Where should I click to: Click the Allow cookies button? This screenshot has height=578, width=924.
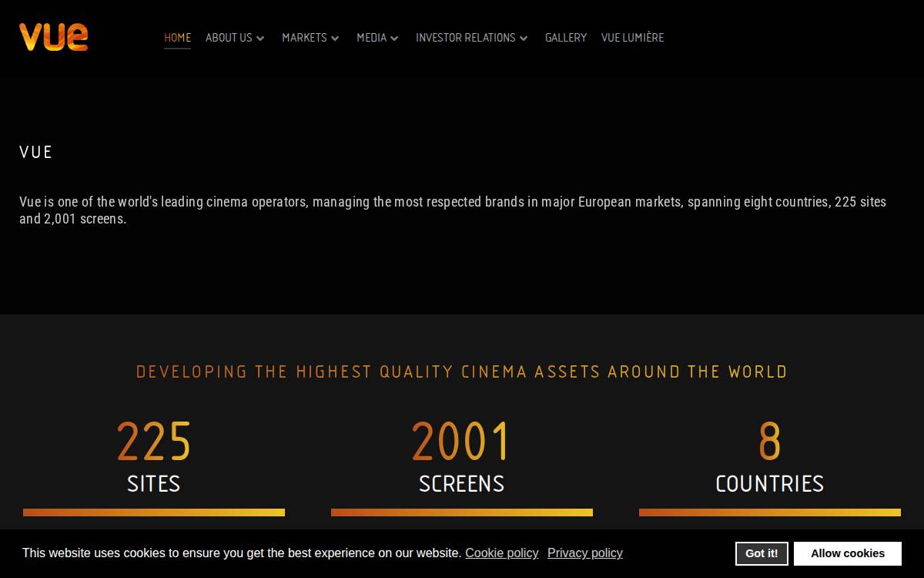coord(848,553)
